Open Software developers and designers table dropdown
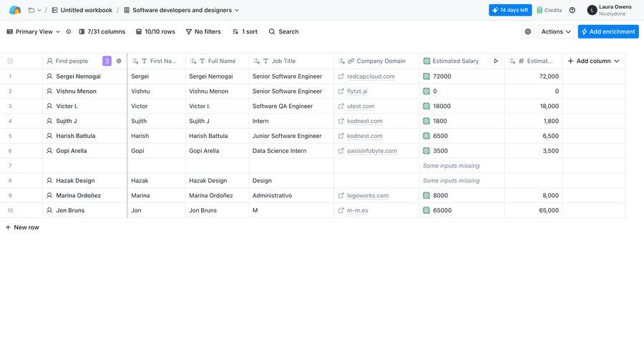Viewport: 644px width, 346px height. tap(182, 10)
